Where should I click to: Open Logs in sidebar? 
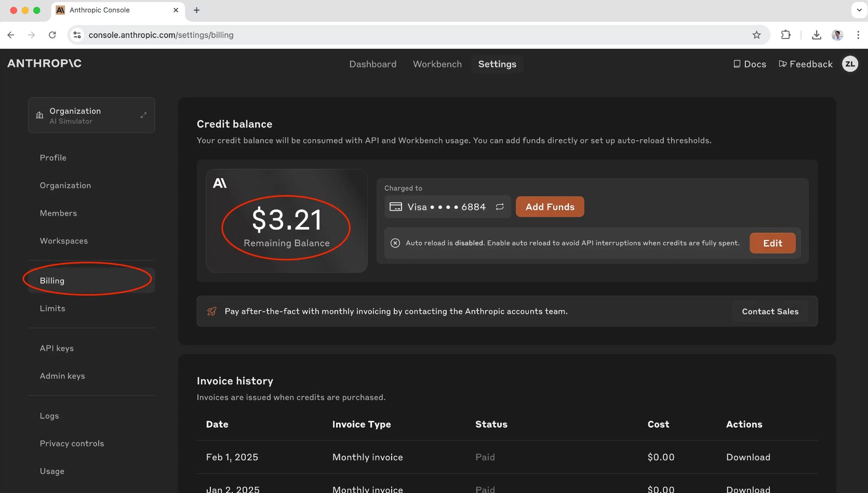pyautogui.click(x=49, y=416)
